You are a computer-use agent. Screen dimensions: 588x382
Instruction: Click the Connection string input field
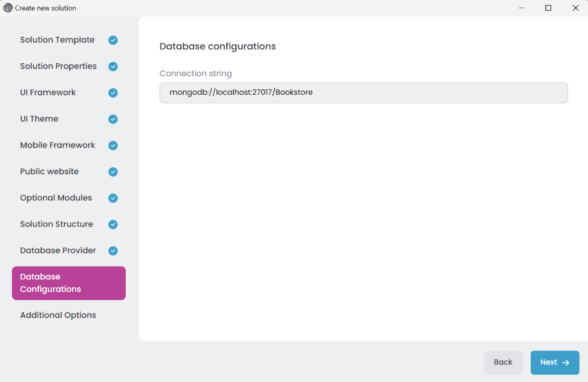[x=363, y=93]
